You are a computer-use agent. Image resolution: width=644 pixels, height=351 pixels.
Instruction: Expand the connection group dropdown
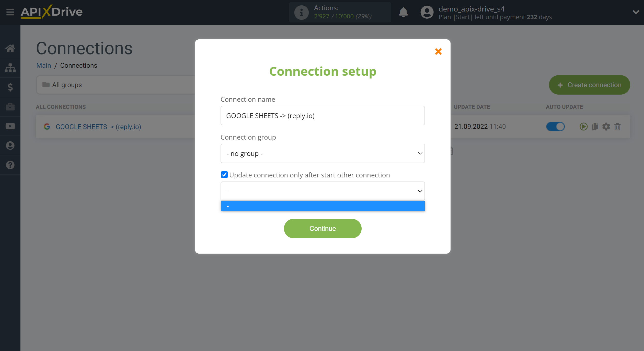tap(322, 153)
